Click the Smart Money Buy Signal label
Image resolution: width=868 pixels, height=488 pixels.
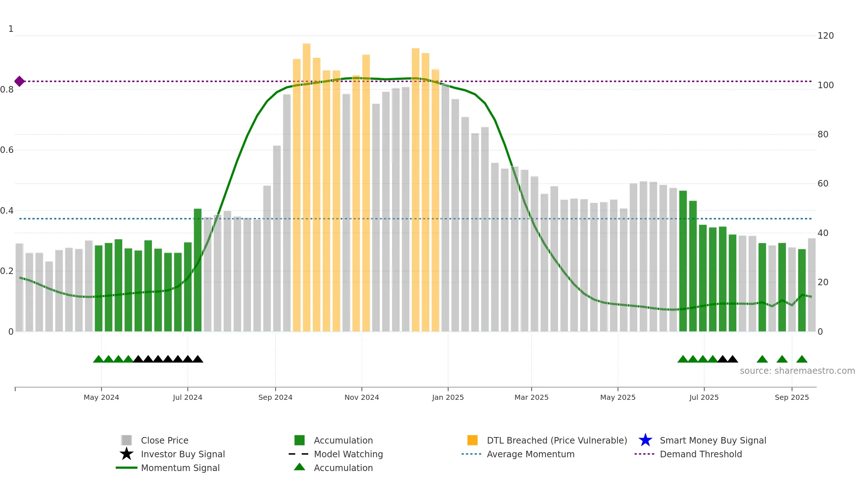point(713,440)
